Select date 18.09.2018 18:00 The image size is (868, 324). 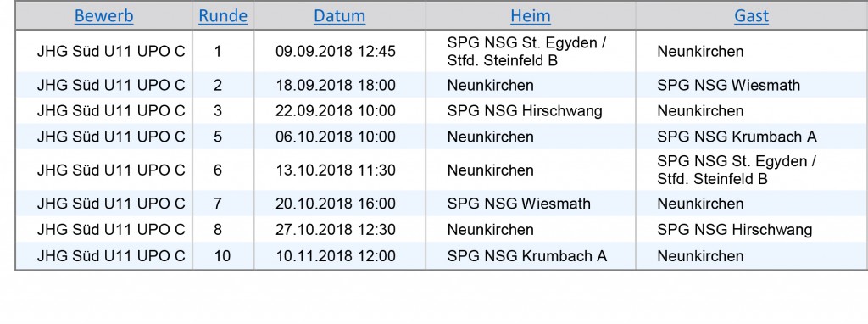tap(336, 86)
